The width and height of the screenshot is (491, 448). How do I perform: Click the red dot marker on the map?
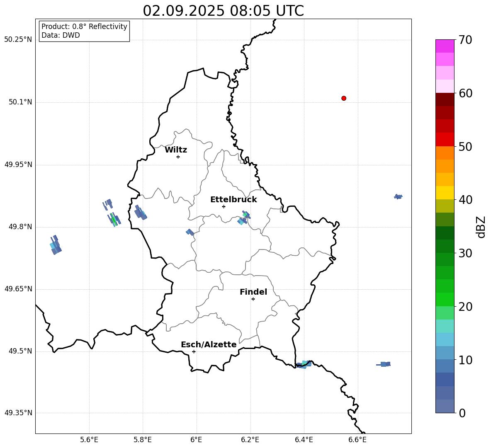coord(344,98)
